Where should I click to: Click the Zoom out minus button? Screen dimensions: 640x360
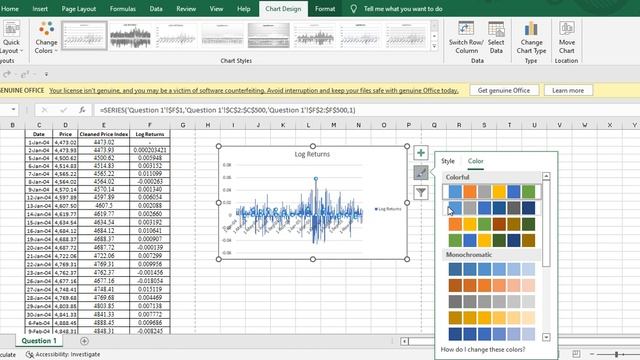[592, 354]
